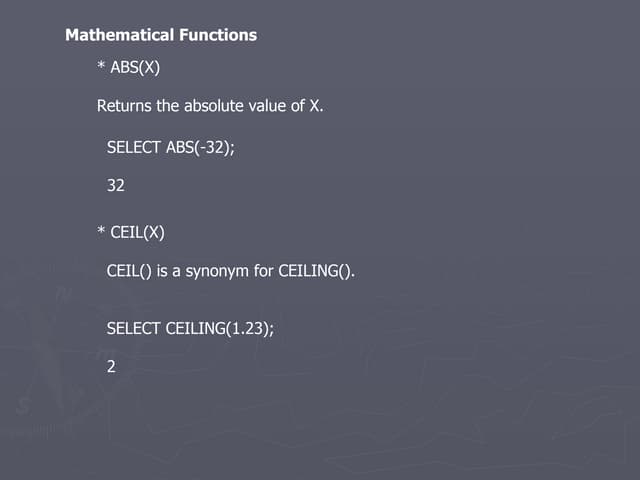640x480 pixels.
Task: Select the CEIL(X) heading text
Action: pyautogui.click(x=137, y=233)
